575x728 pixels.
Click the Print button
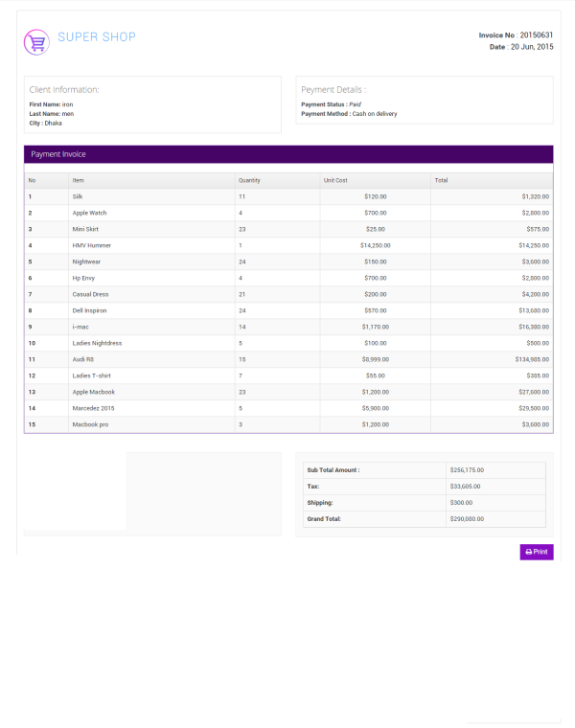[x=537, y=552]
